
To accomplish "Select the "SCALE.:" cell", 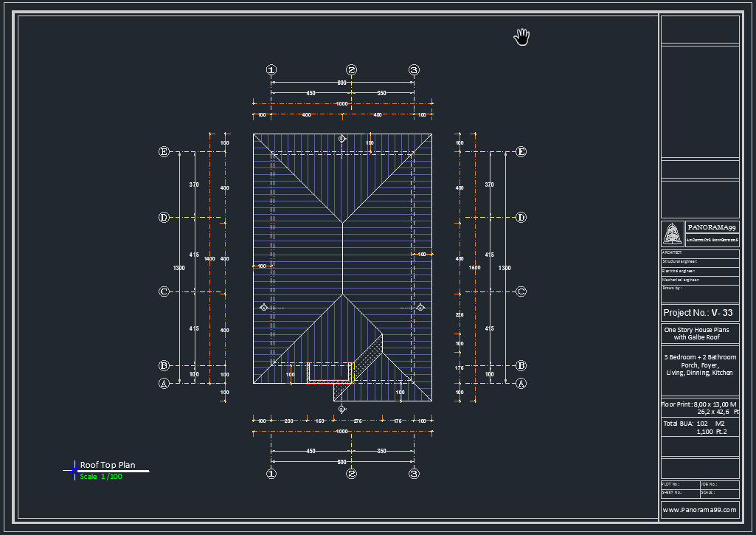I will (x=719, y=494).
